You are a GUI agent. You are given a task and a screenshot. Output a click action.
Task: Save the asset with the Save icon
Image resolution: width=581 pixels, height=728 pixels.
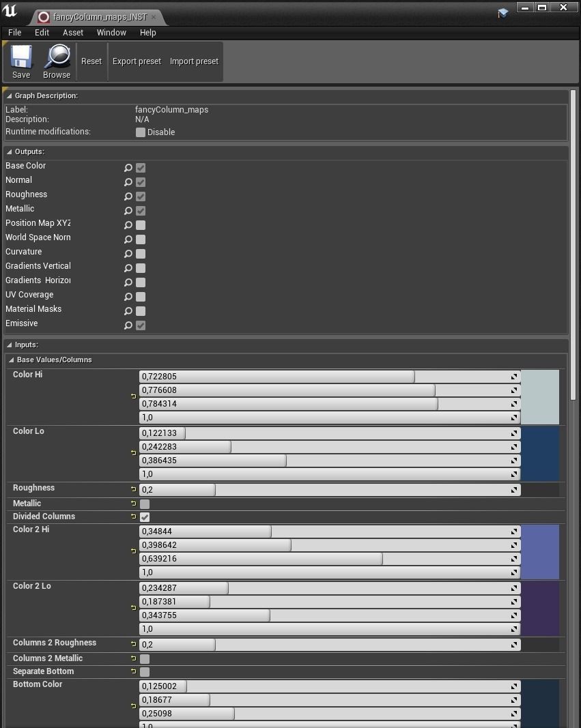21,62
